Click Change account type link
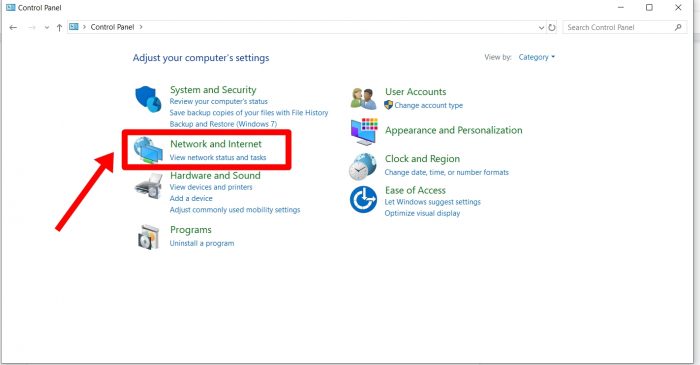 [x=429, y=105]
